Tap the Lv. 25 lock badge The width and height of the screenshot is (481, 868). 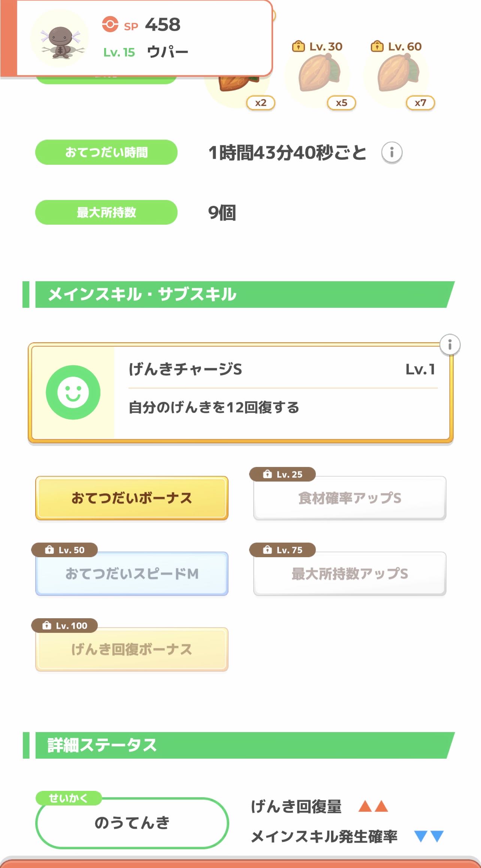point(282,474)
